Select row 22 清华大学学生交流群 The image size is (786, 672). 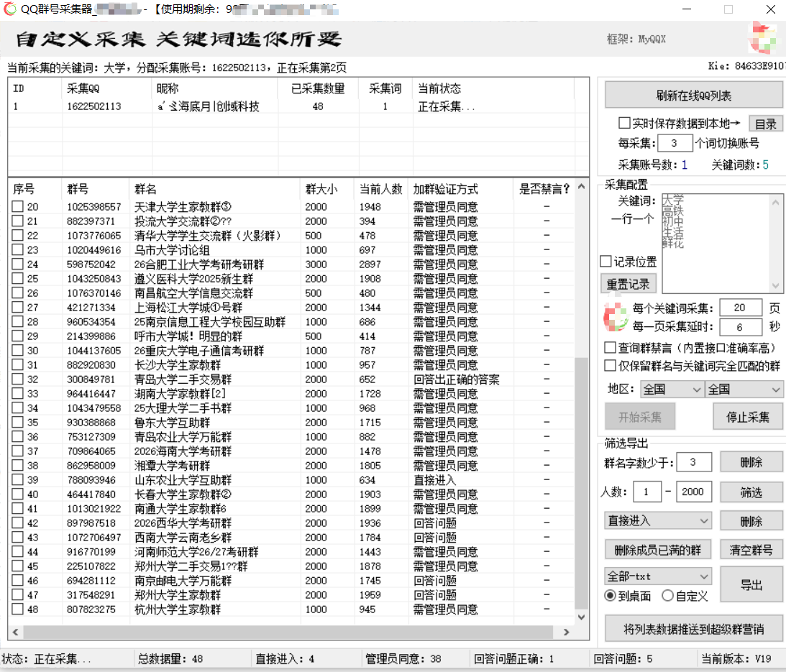point(293,235)
